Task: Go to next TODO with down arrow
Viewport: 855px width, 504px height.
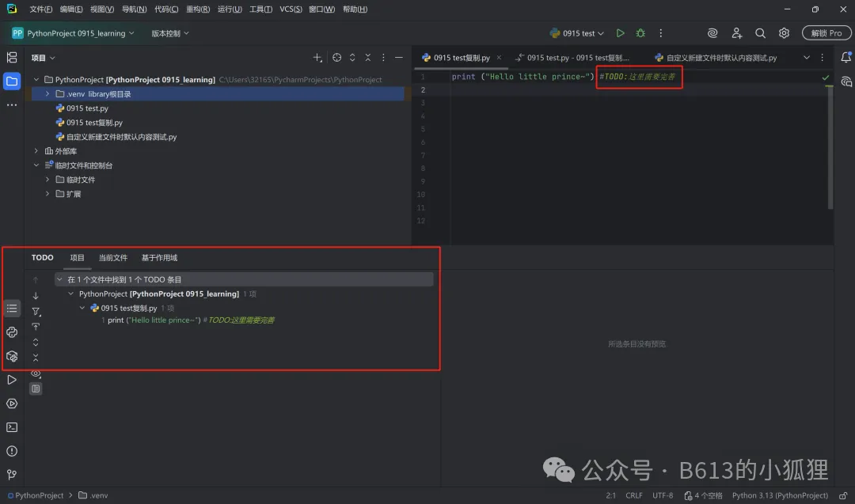Action: [36, 296]
